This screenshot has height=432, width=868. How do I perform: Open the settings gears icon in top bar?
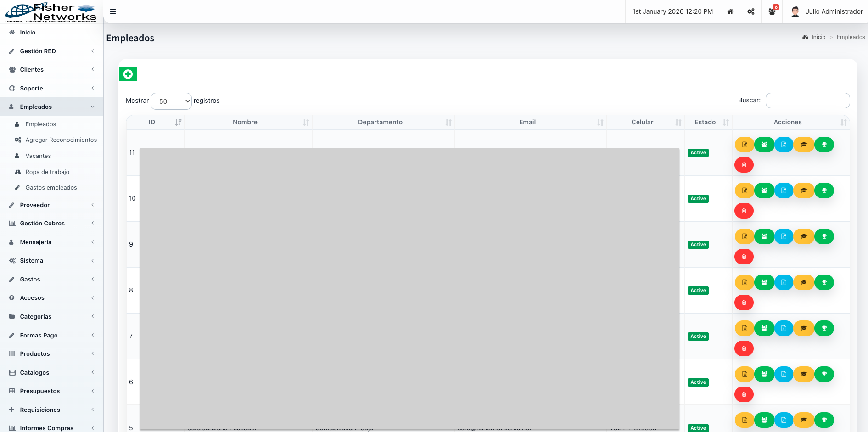pyautogui.click(x=751, y=11)
